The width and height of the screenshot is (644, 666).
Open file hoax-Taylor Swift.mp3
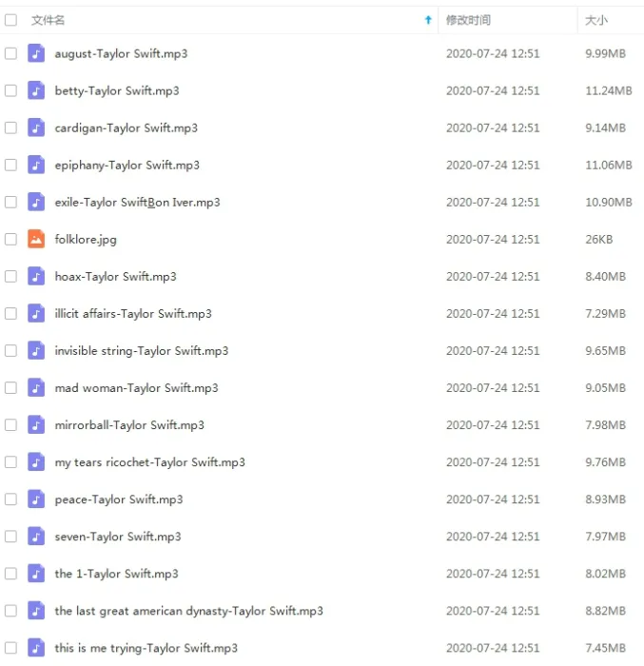coord(115,277)
